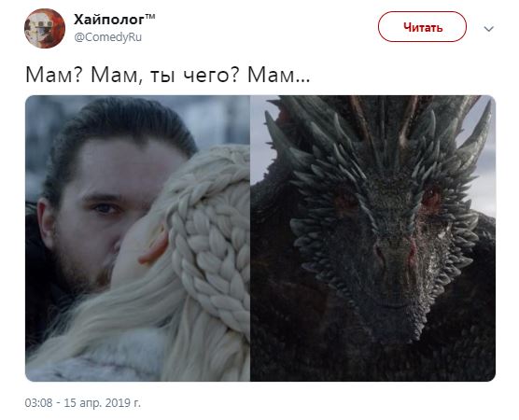Screen dimensions: 519x420
Task: Open the right dragon photo
Action: click(x=373, y=238)
